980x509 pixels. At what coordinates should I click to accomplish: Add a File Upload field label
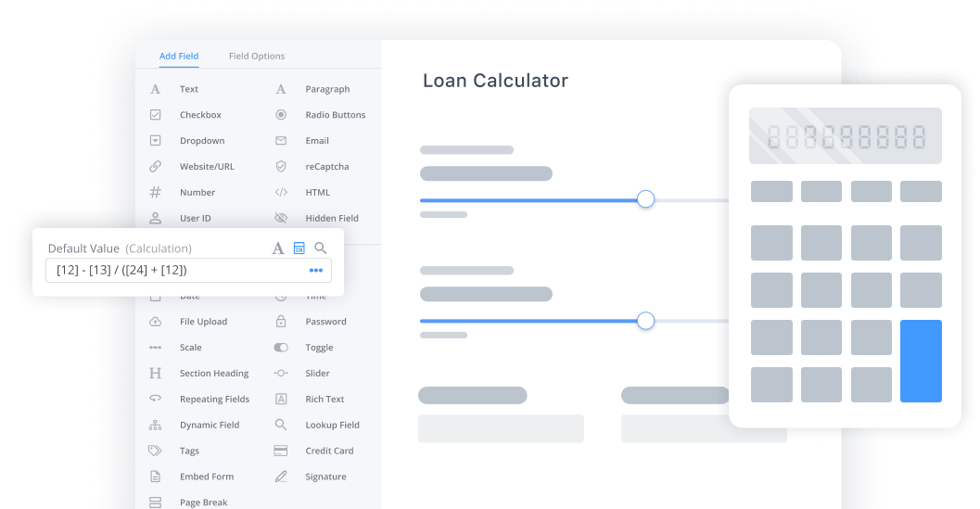pyautogui.click(x=203, y=322)
